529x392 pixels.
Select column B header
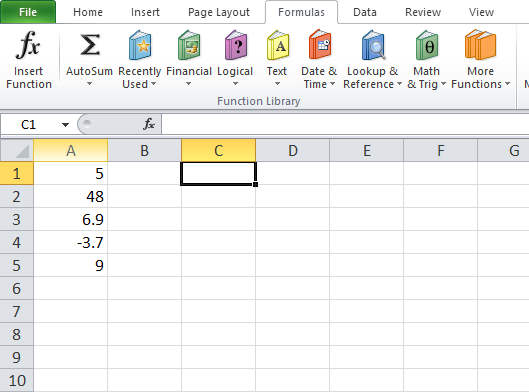click(144, 150)
